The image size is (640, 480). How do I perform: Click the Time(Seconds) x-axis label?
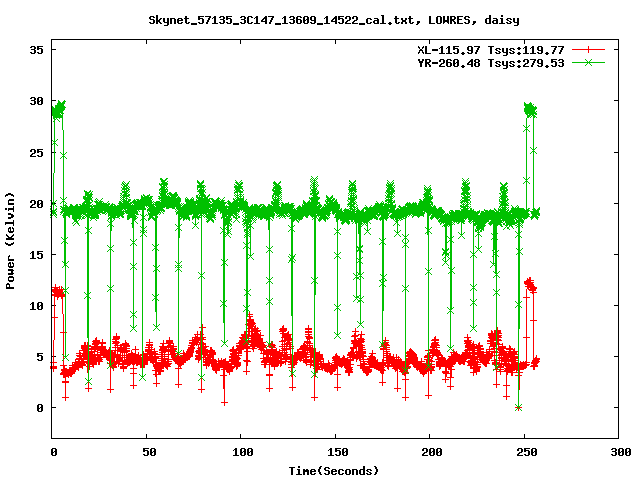pyautogui.click(x=333, y=471)
